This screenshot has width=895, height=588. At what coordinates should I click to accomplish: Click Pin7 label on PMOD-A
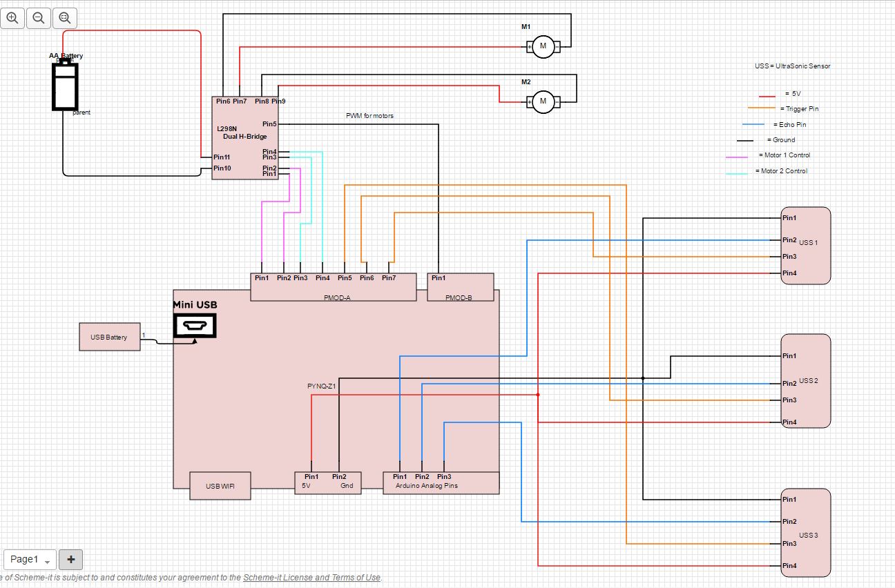pos(389,278)
